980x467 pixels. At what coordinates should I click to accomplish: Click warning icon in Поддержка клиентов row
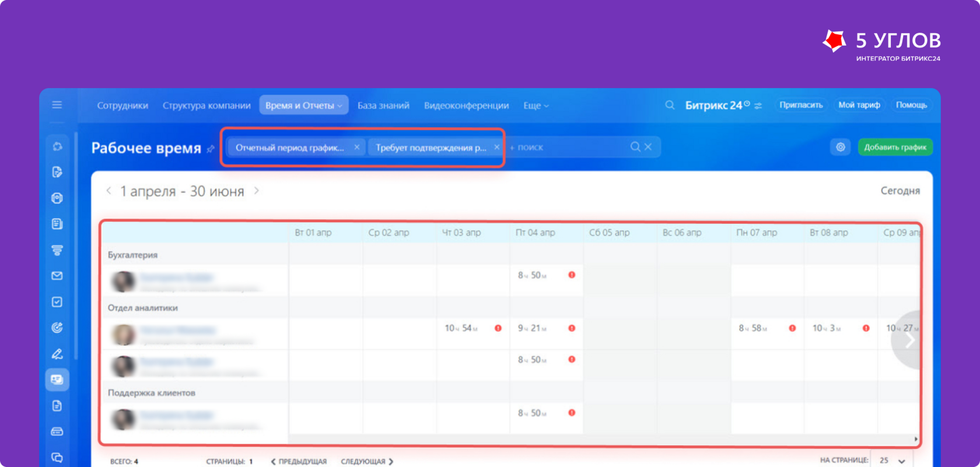coord(572,413)
